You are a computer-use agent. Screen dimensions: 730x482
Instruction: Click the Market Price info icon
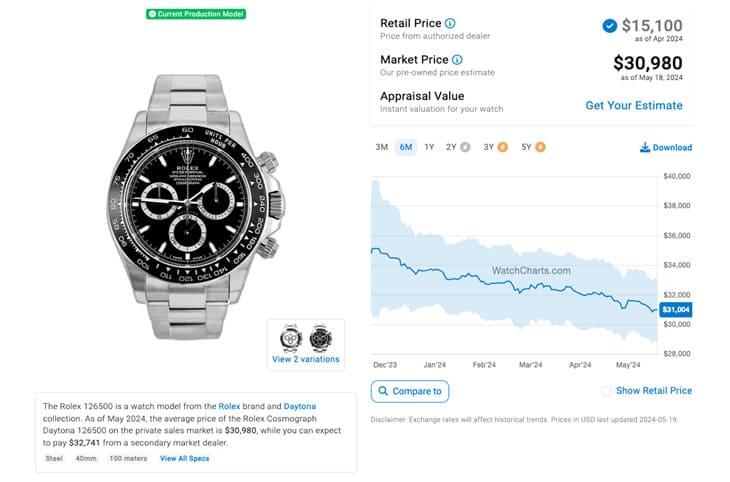pos(457,60)
